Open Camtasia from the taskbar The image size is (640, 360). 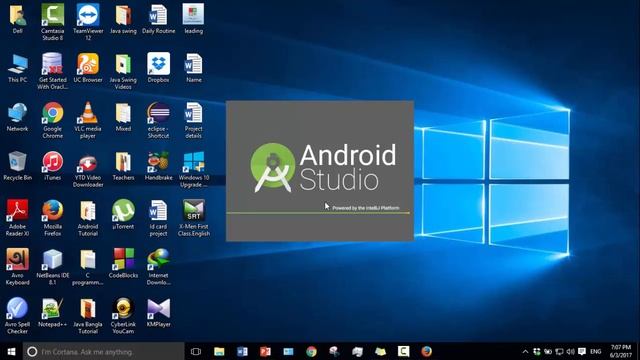(x=403, y=351)
